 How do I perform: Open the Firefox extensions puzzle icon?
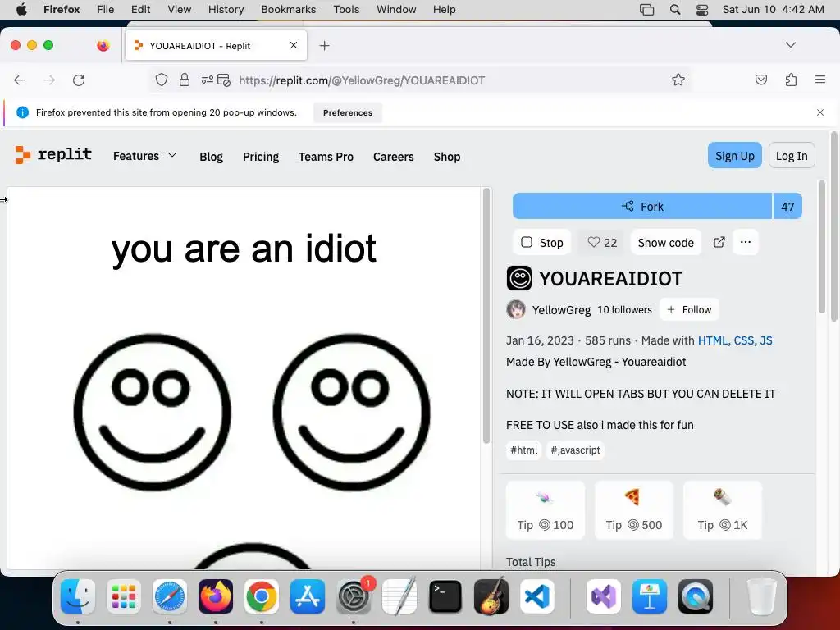click(791, 80)
